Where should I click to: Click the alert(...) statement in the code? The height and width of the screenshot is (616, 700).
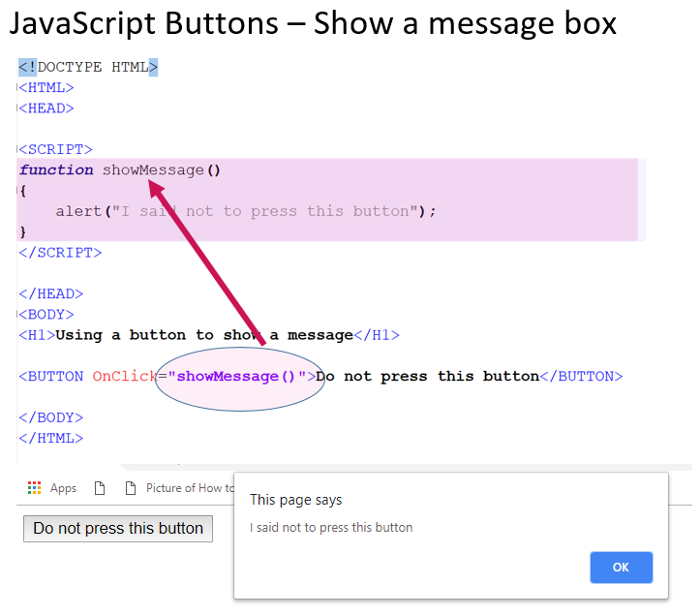[x=246, y=211]
